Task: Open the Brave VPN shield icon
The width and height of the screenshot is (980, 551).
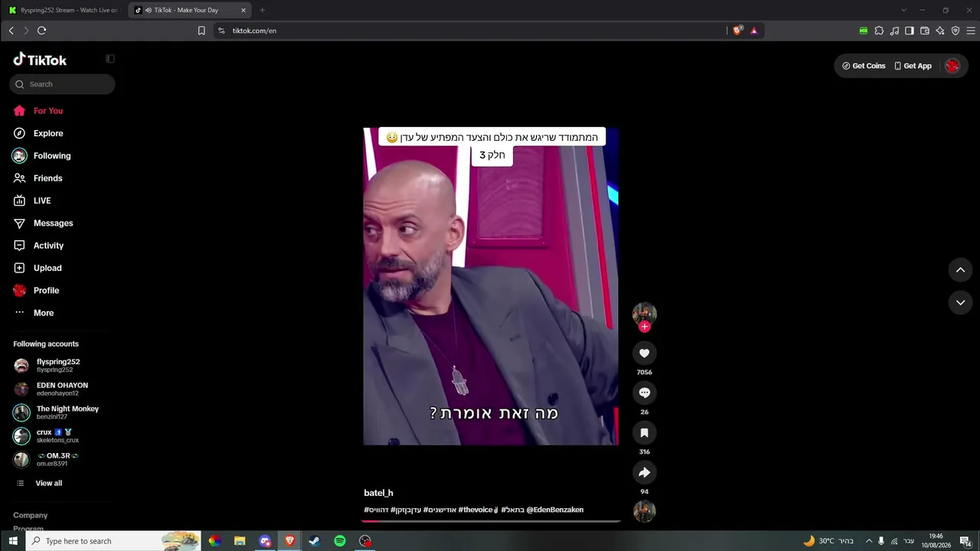Action: [x=955, y=31]
